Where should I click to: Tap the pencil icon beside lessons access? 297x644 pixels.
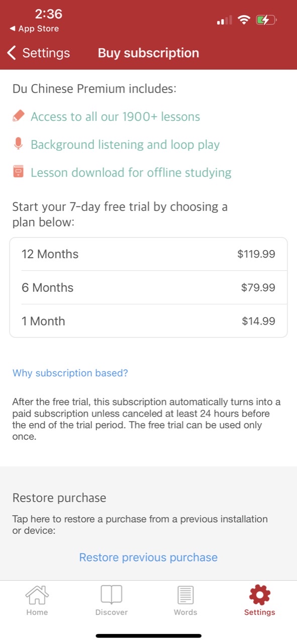(19, 116)
